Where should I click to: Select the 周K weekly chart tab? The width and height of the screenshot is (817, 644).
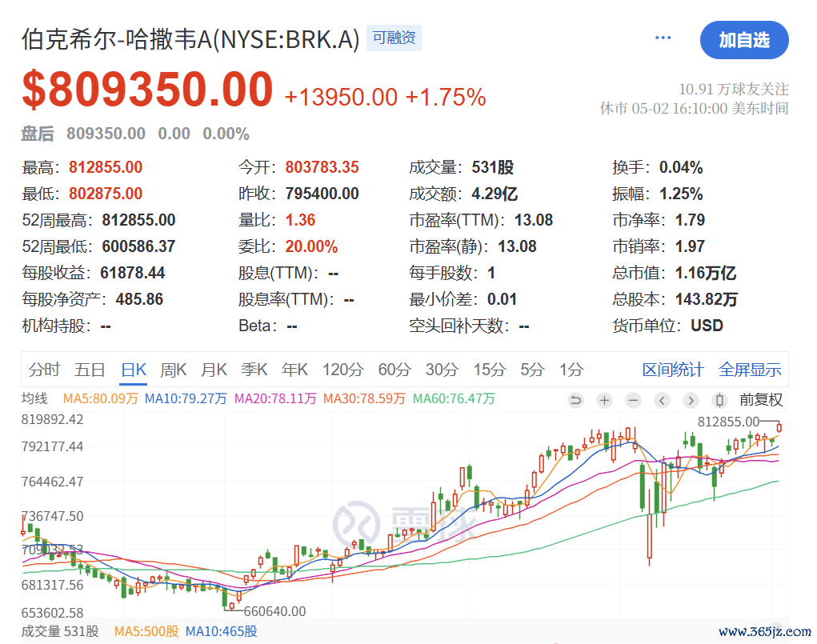click(173, 370)
